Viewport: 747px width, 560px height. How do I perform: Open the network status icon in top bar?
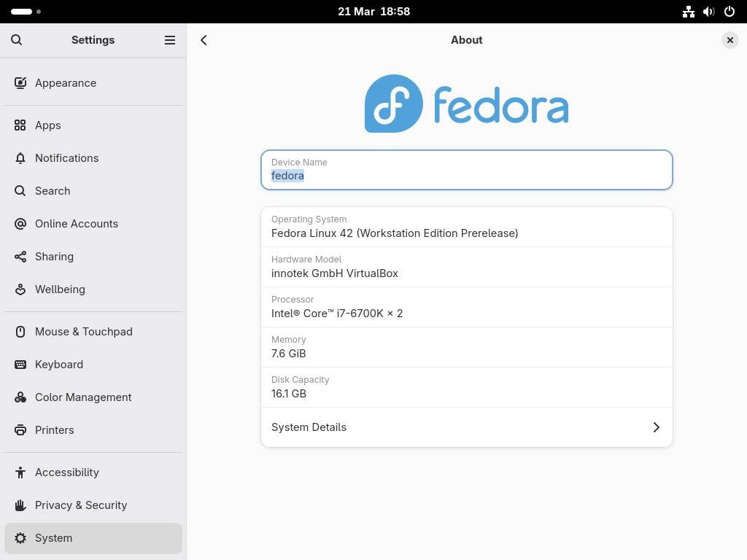[688, 12]
